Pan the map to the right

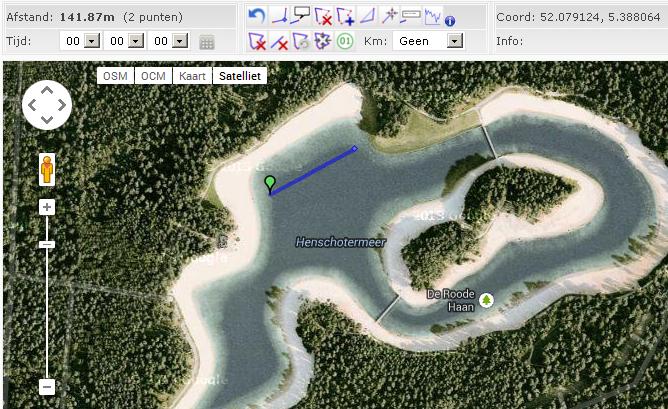[x=62, y=105]
